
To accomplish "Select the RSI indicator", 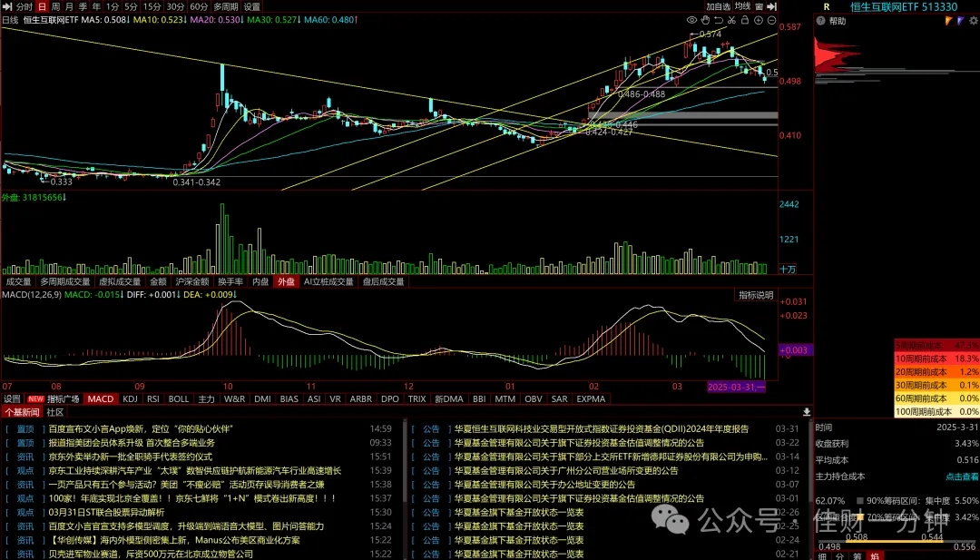I will click(153, 398).
